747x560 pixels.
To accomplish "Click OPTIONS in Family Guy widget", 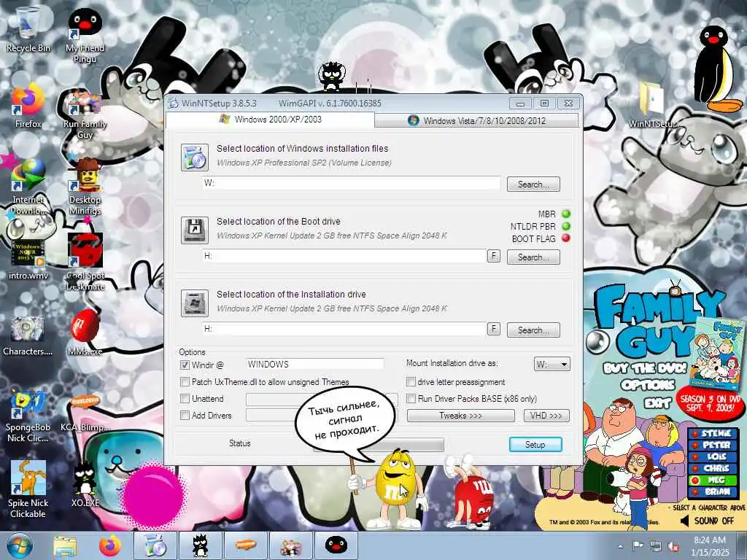I will tap(648, 385).
